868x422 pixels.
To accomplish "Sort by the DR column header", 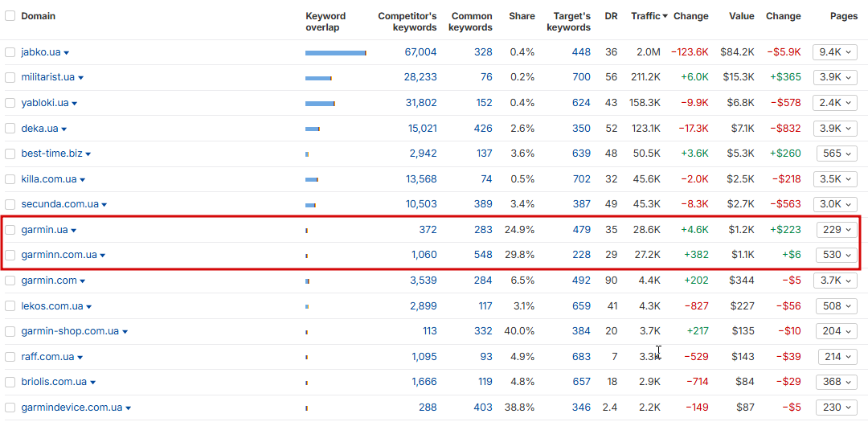I will tap(611, 16).
